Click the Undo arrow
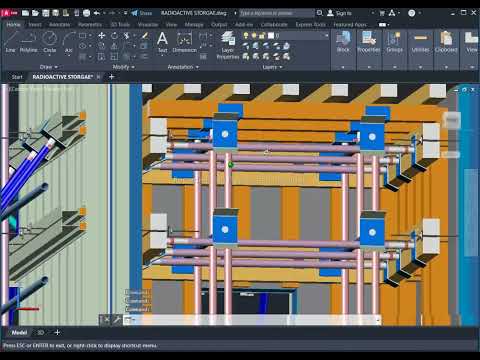This screenshot has height=360, width=480. tap(97, 13)
